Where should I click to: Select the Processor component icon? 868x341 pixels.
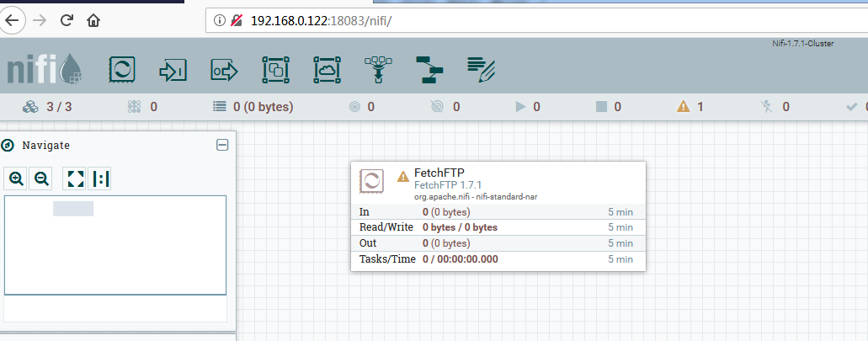point(122,70)
